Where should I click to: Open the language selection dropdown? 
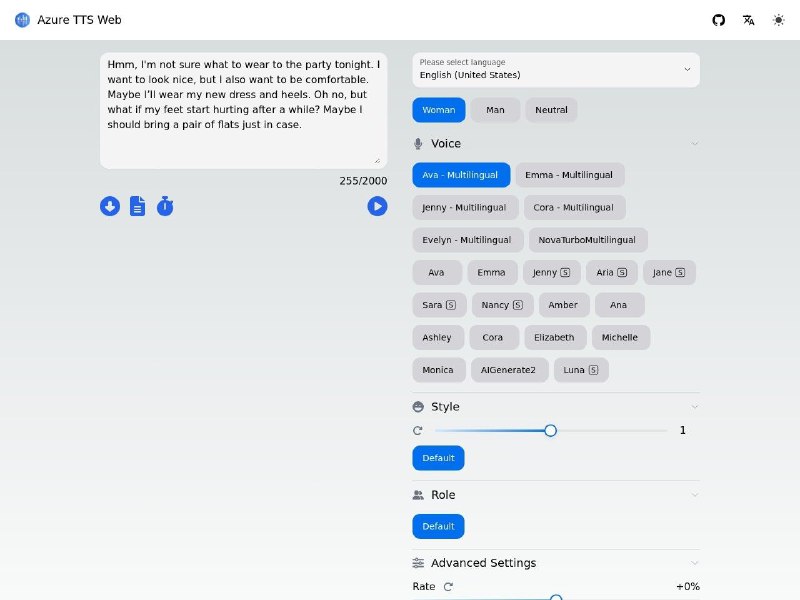556,69
